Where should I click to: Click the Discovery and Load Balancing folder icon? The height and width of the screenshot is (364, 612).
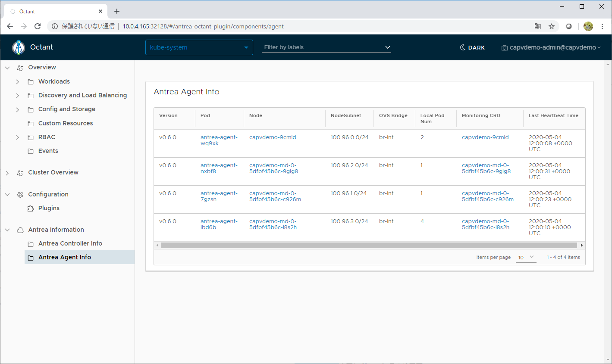point(31,96)
